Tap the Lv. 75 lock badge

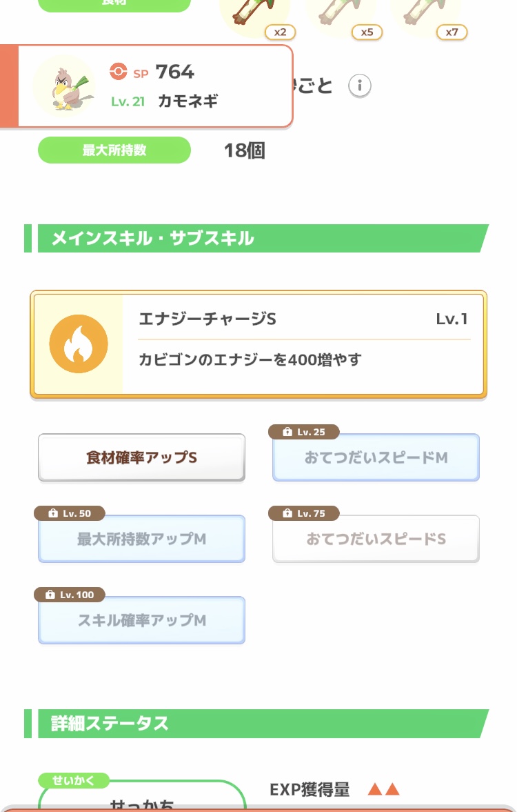tap(303, 513)
